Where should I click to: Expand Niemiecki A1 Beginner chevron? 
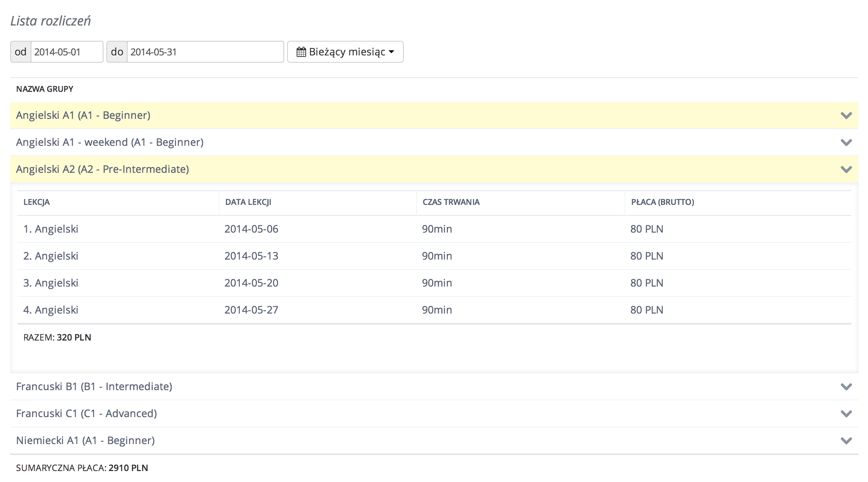(846, 441)
